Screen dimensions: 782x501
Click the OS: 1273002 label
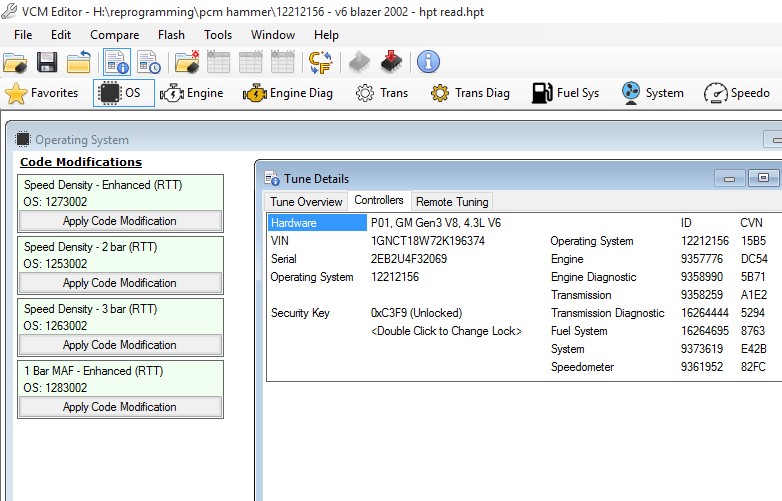[55, 202]
